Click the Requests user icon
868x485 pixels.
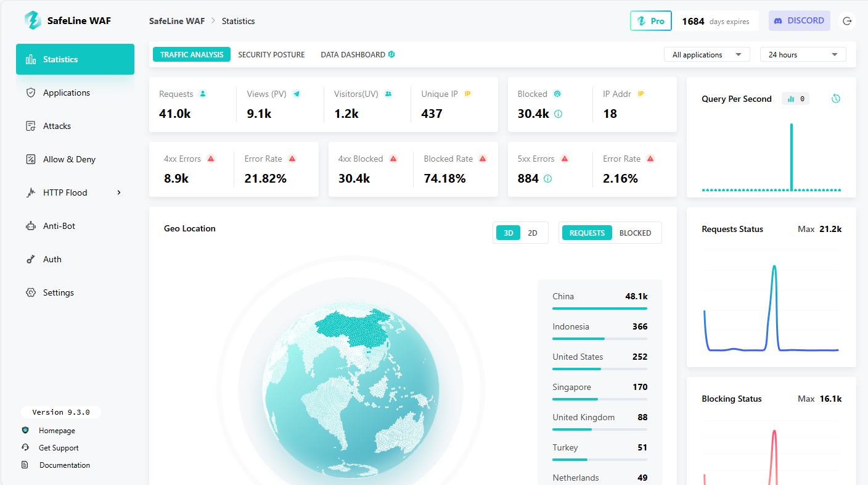[203, 94]
